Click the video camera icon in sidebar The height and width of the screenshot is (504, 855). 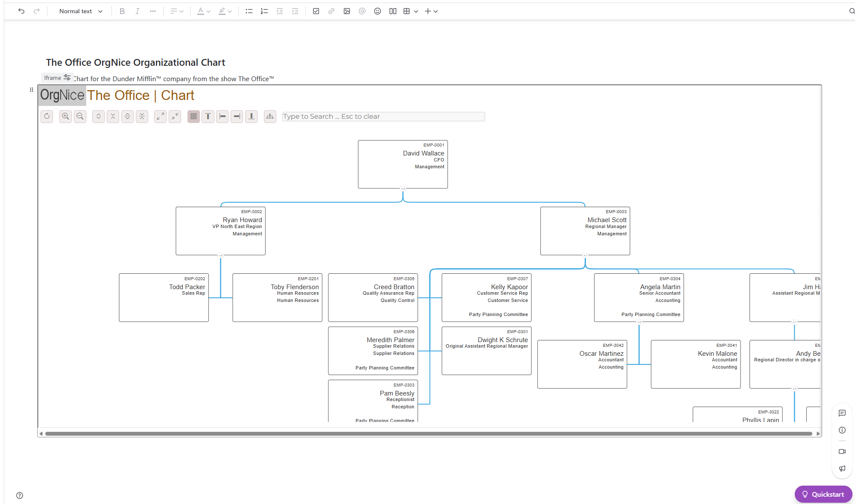(842, 451)
